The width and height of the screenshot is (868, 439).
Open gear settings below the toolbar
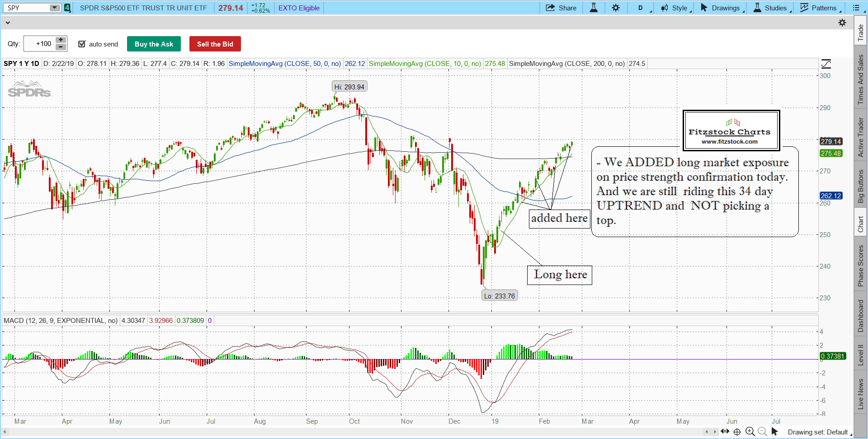[842, 23]
